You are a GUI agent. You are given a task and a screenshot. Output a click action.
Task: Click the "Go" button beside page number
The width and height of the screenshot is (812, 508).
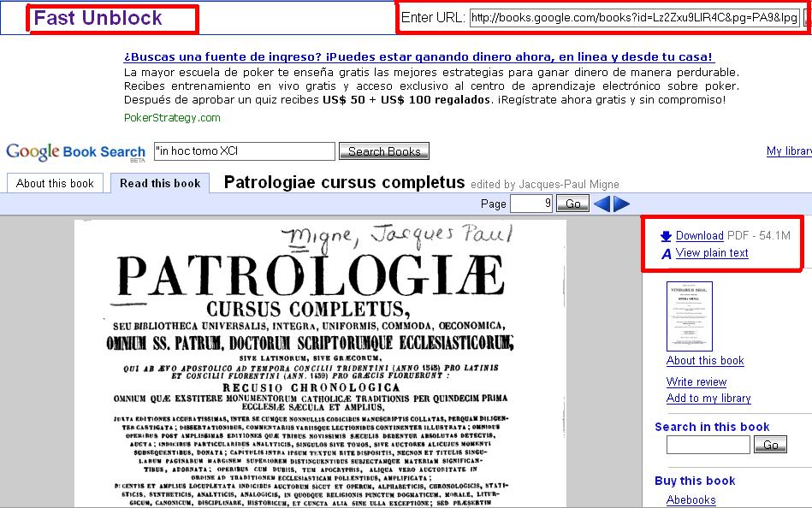tap(572, 204)
